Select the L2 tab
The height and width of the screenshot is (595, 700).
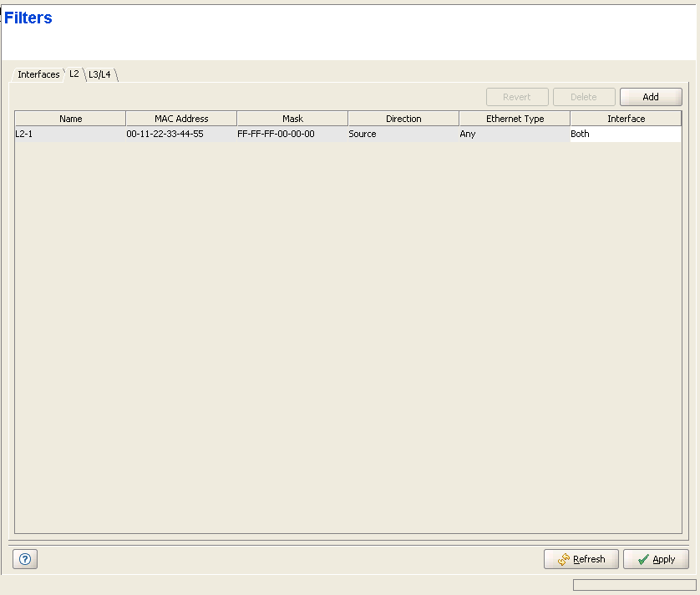click(x=74, y=74)
